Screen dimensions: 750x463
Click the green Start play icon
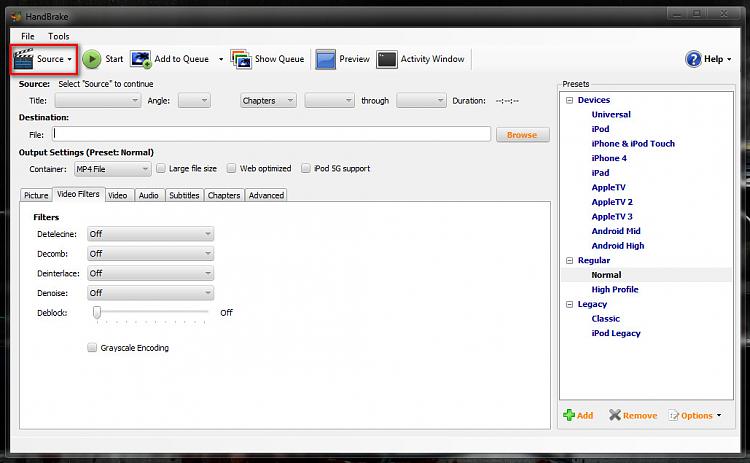coord(91,59)
